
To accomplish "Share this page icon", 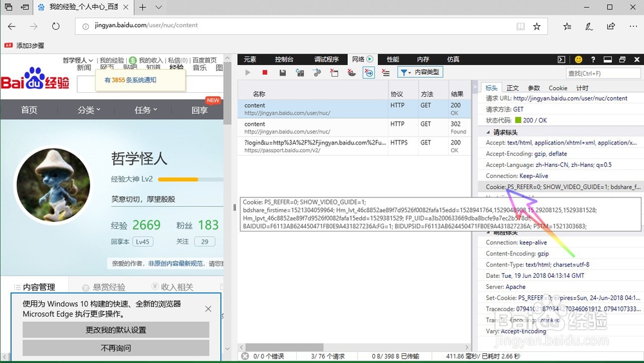I will (x=611, y=26).
